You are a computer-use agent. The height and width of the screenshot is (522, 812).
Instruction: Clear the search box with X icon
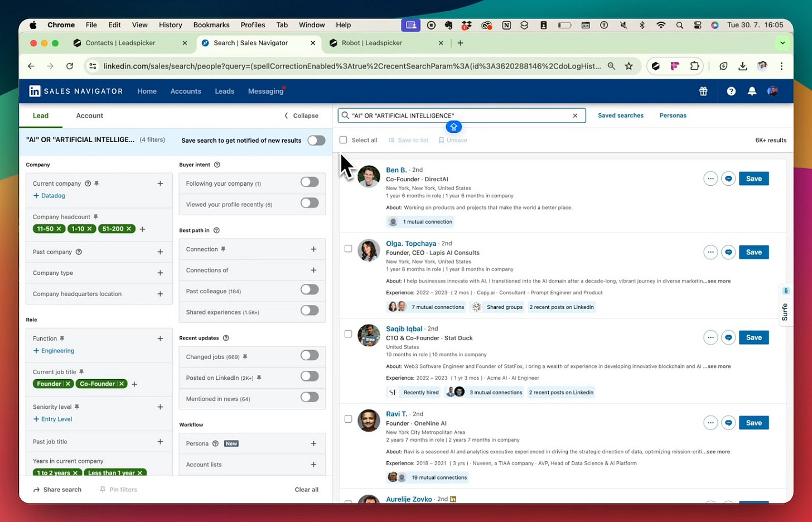click(x=575, y=115)
